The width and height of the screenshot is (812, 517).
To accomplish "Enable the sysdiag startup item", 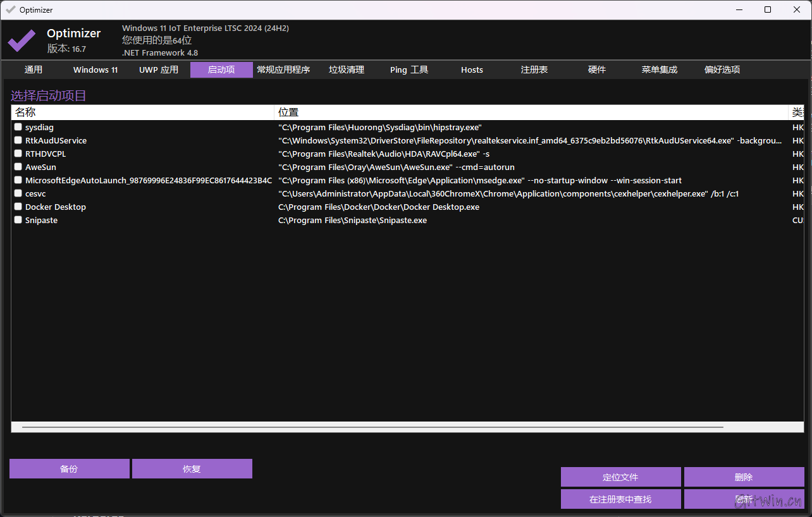I will [x=18, y=126].
